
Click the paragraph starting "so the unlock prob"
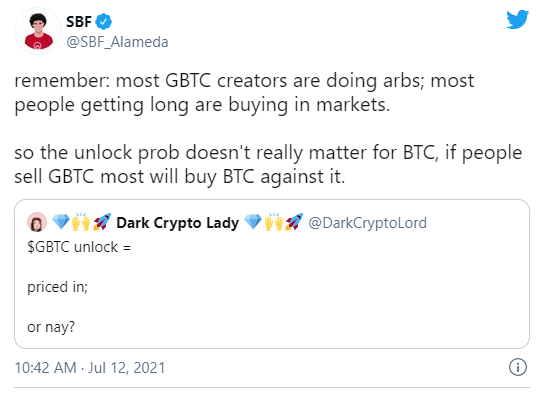tap(268, 165)
